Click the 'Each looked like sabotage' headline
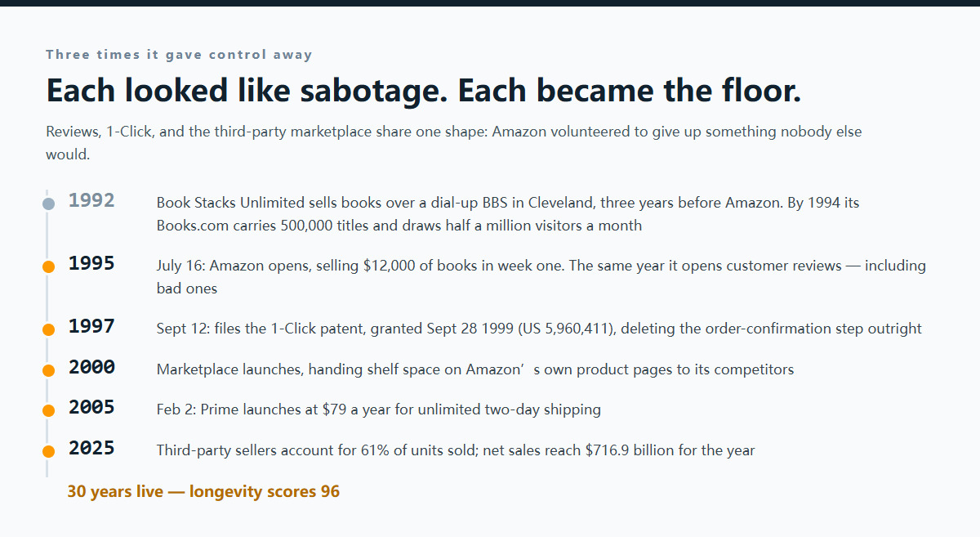Image resolution: width=980 pixels, height=537 pixels. pyautogui.click(x=424, y=90)
